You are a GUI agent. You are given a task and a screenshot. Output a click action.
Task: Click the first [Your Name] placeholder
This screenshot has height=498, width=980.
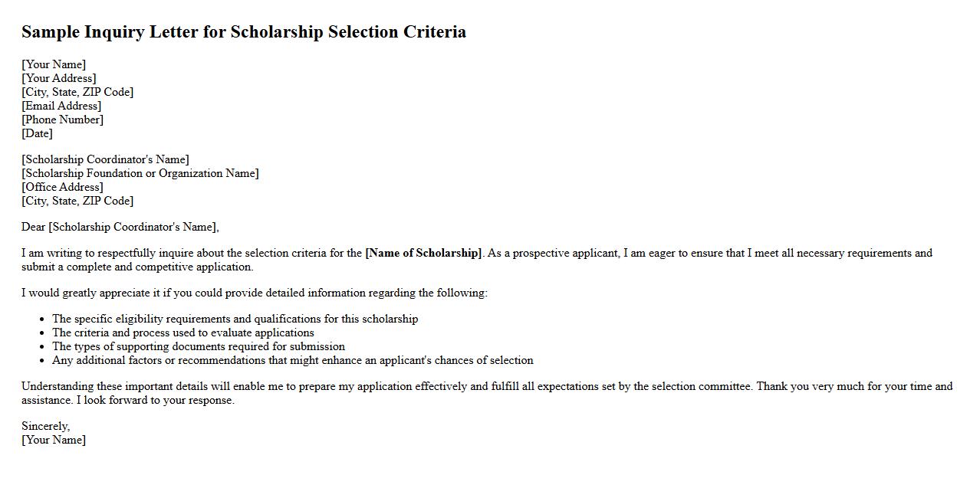pos(54,64)
